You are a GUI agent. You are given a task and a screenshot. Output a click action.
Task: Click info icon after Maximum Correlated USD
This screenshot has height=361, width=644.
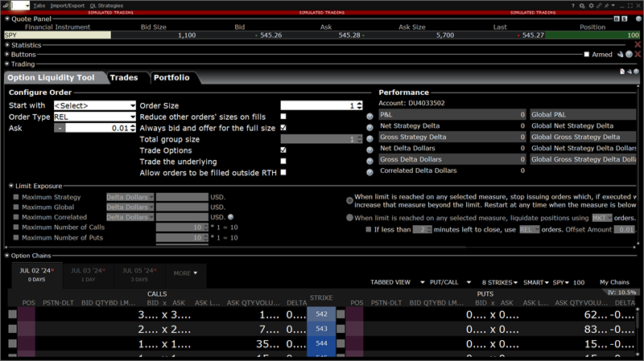230,217
